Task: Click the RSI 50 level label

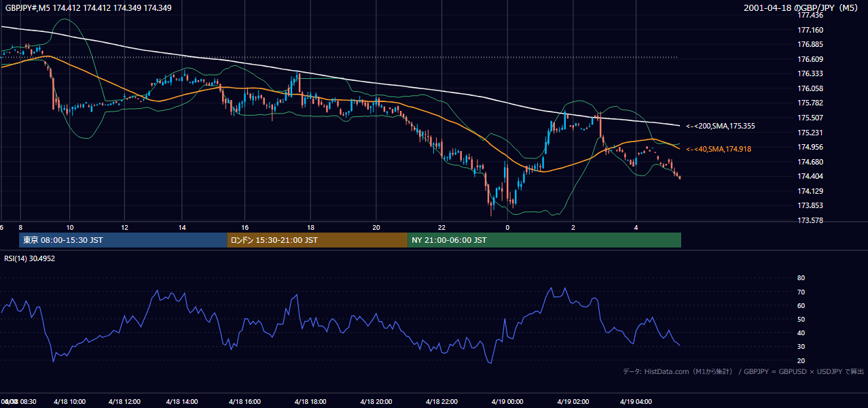Action: click(x=801, y=319)
